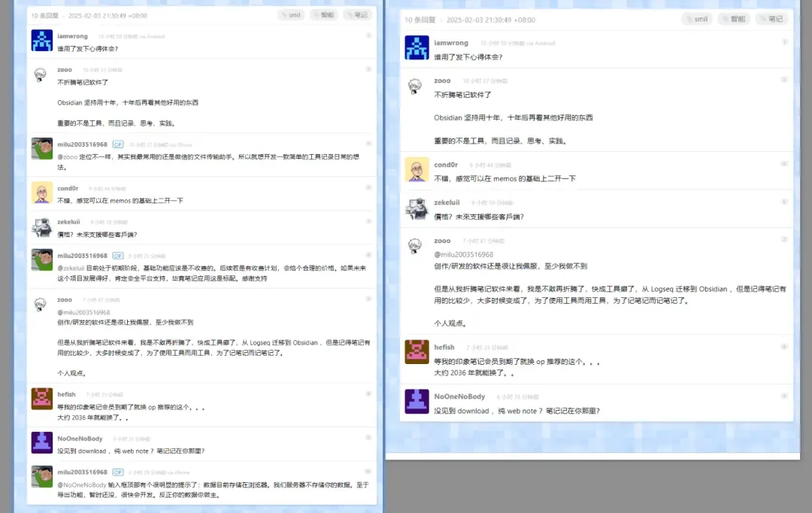Image resolution: width=812 pixels, height=513 pixels.
Task: Open cond0r's avatar in the right thread panel
Action: click(x=417, y=169)
